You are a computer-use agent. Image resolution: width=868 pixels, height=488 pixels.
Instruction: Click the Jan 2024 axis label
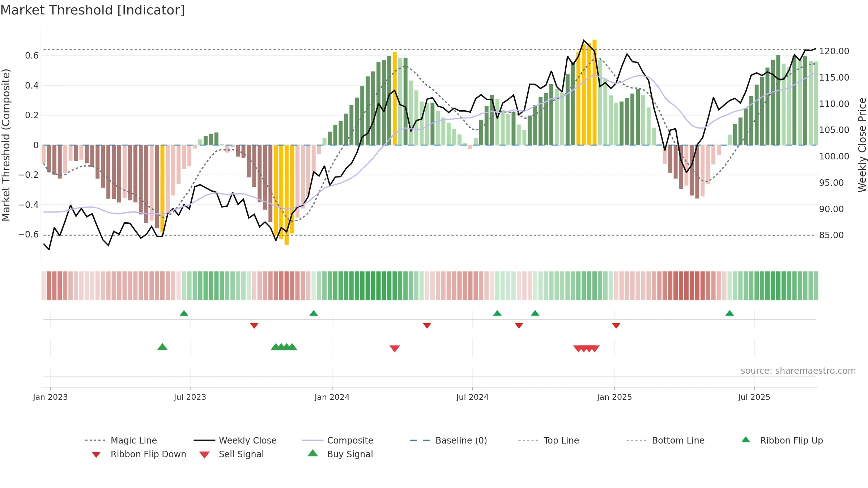point(332,397)
